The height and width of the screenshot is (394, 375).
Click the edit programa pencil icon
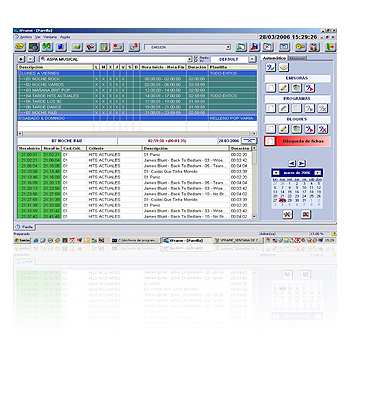(x=283, y=108)
